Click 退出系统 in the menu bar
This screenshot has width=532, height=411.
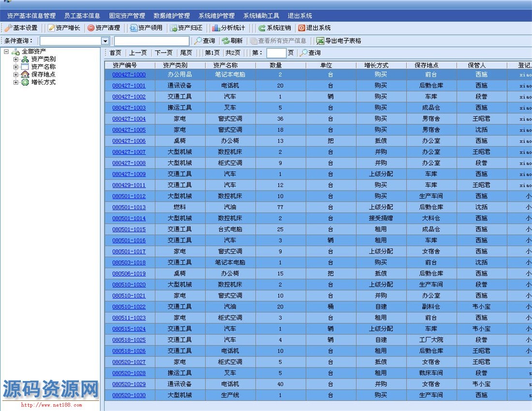[x=300, y=15]
